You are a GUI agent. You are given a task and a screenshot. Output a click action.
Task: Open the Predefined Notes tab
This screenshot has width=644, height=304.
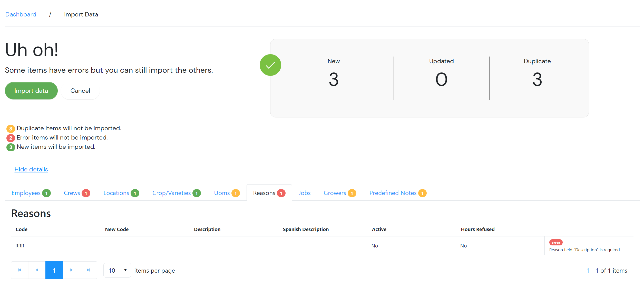pos(398,193)
